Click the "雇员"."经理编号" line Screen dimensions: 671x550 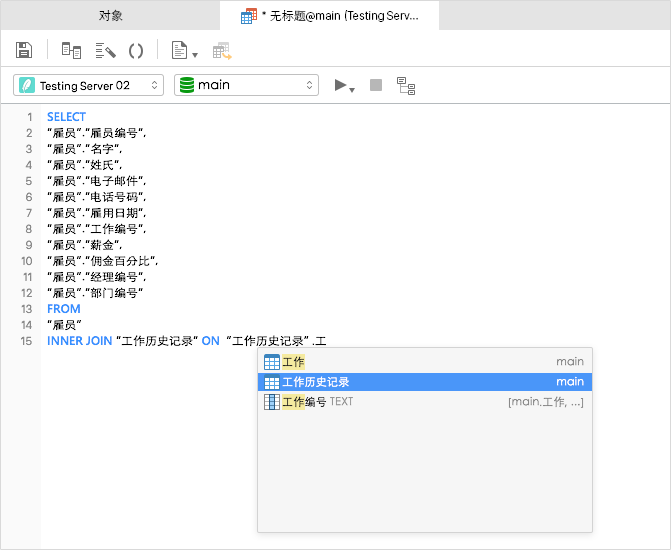coord(97,277)
